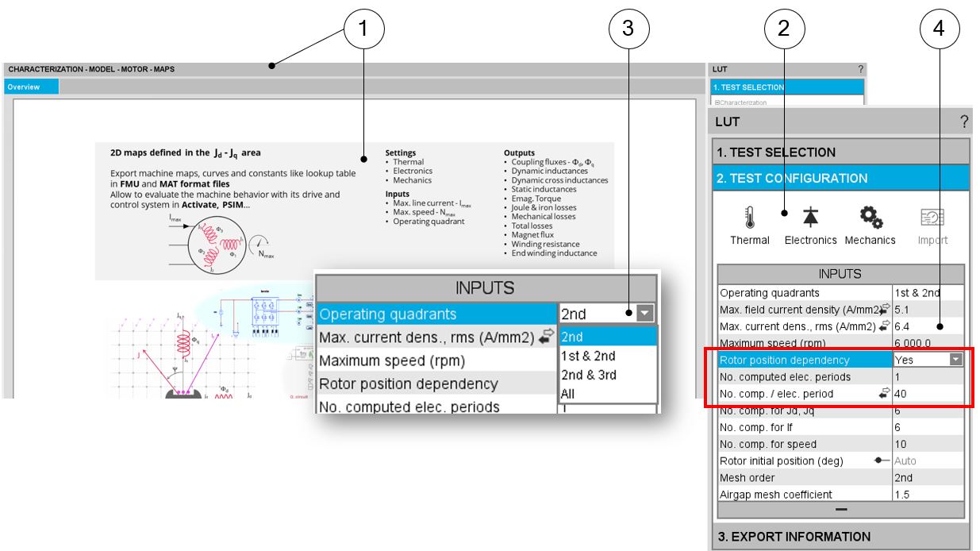Pick 'All' in the operating quadrants list
Viewport: 980px width, 551px height.
568,394
